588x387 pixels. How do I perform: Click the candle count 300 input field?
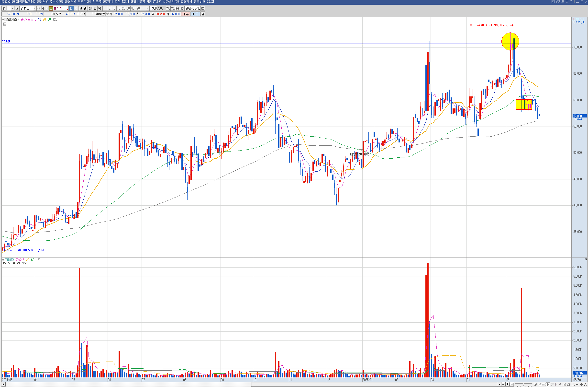click(x=154, y=8)
